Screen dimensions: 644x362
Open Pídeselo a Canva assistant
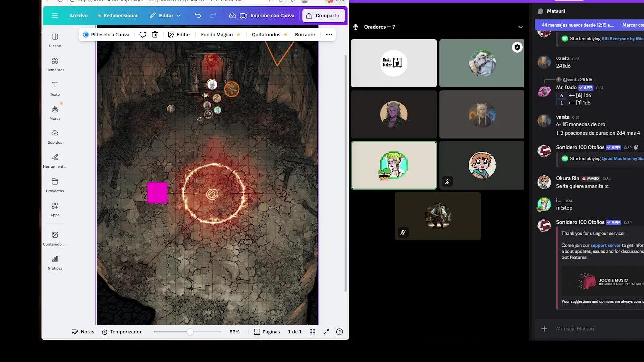(x=106, y=35)
